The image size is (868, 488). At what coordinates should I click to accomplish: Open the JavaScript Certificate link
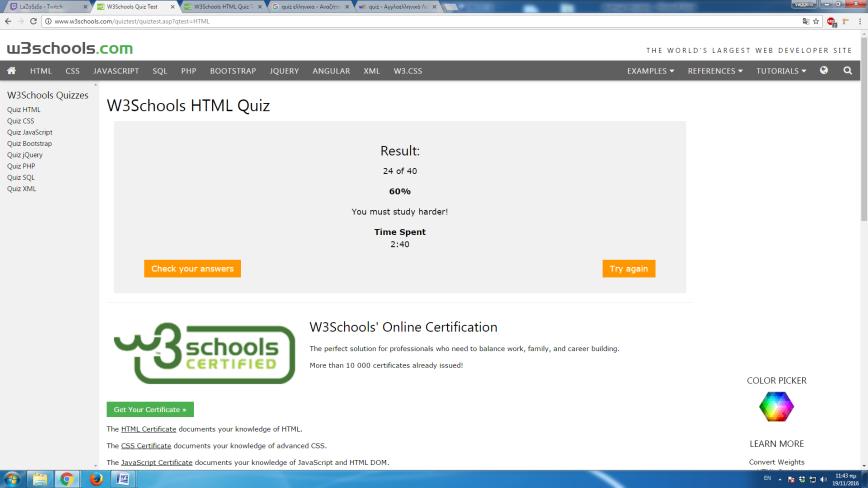[x=157, y=462]
